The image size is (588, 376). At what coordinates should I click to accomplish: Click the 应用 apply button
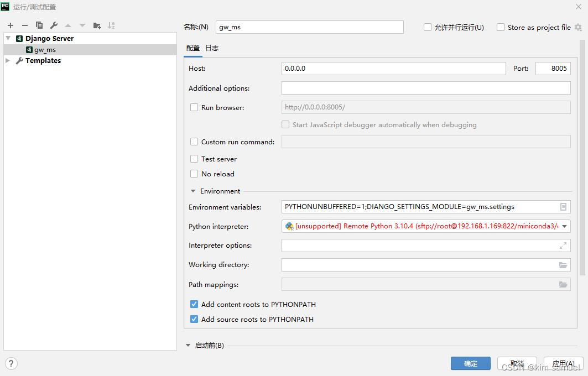pos(563,363)
